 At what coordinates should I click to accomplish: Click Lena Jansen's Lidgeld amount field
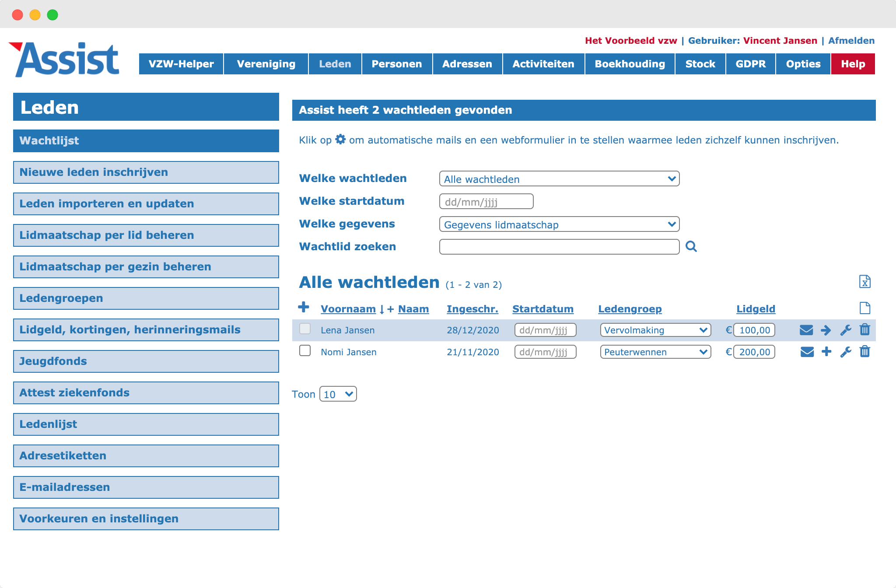tap(754, 330)
